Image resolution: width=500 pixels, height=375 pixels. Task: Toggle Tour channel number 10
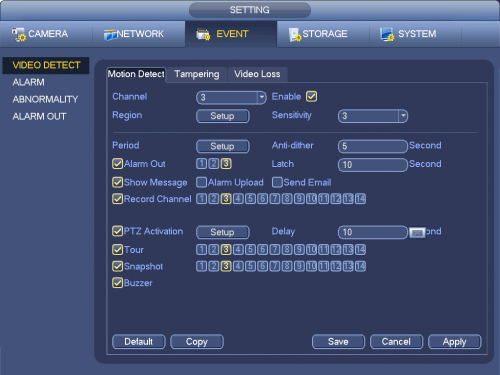311,250
